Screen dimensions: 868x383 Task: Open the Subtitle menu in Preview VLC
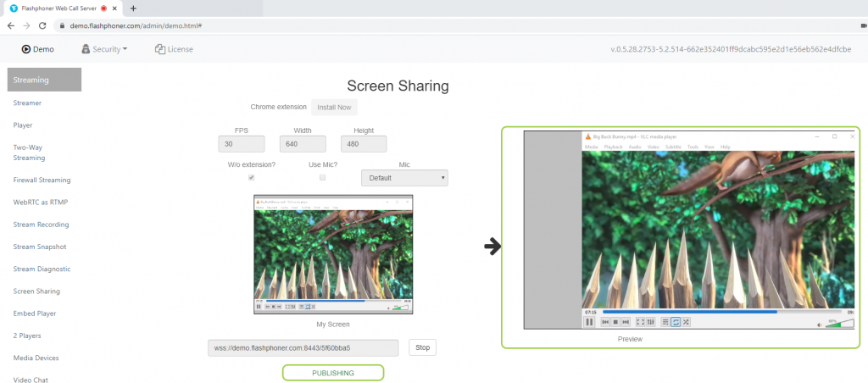point(673,147)
